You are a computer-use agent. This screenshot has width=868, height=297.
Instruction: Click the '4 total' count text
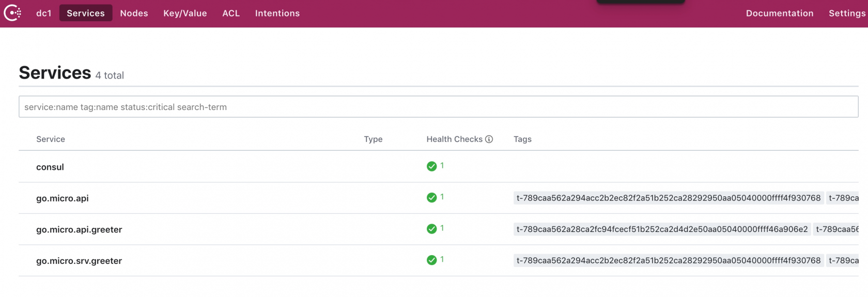point(110,75)
